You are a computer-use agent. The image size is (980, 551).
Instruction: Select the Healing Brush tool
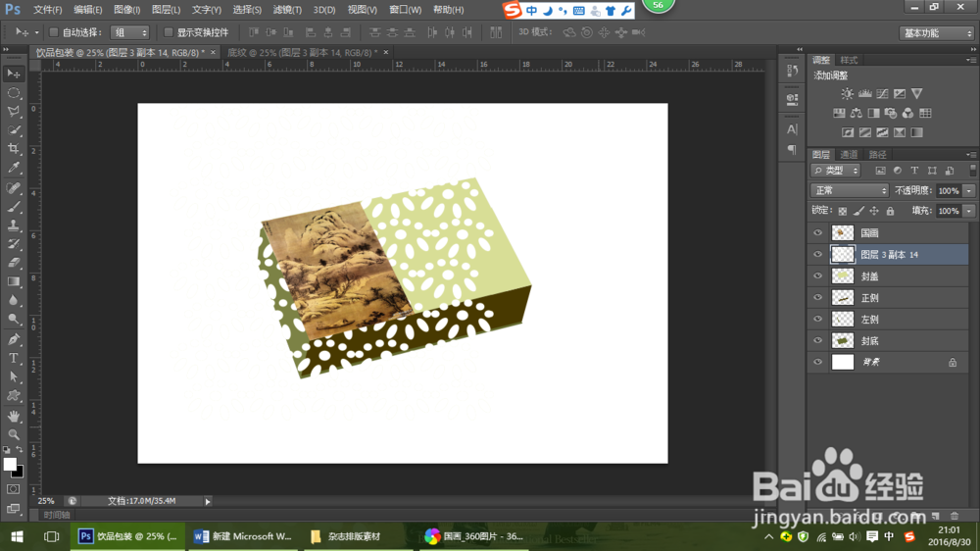[x=13, y=188]
